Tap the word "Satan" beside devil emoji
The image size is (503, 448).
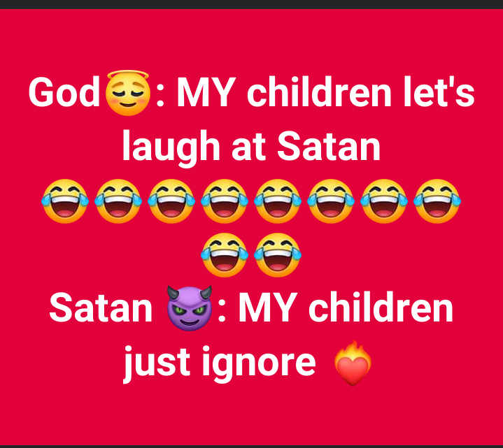point(101,308)
